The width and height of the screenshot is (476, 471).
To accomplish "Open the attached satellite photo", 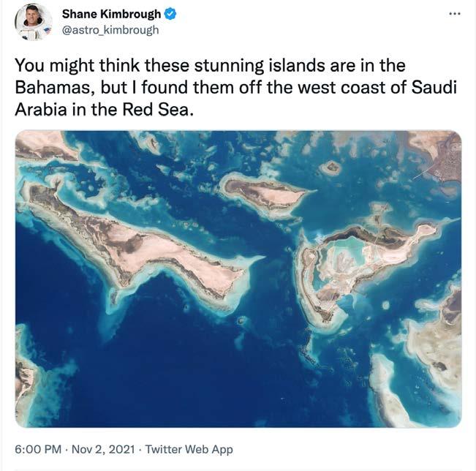I will [x=238, y=279].
